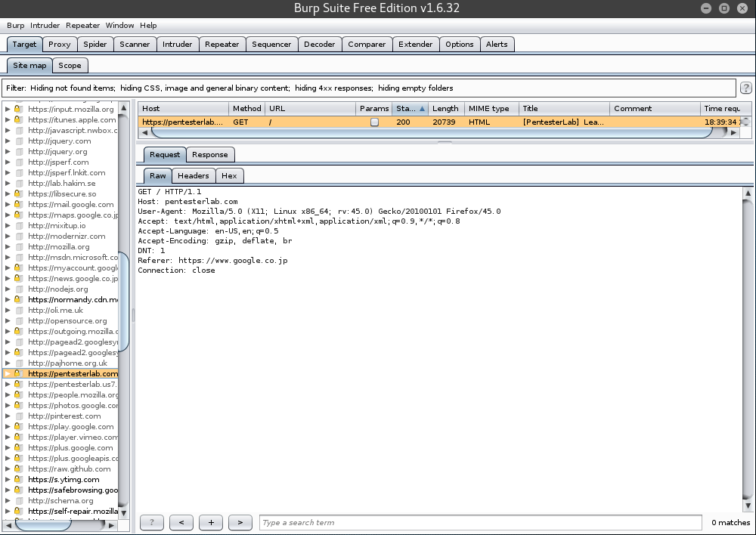Switch to the Scanner tab
Screen dimensions: 756x535
click(x=135, y=45)
